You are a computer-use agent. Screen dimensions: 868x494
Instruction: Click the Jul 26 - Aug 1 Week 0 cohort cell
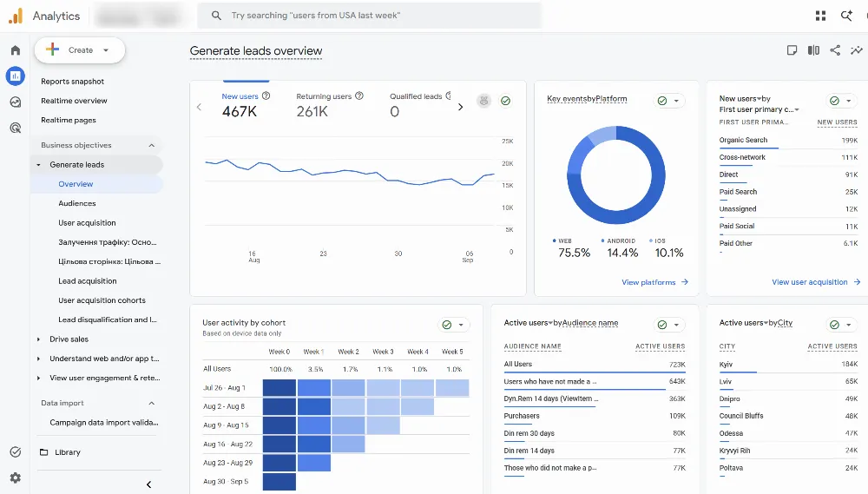(279, 388)
